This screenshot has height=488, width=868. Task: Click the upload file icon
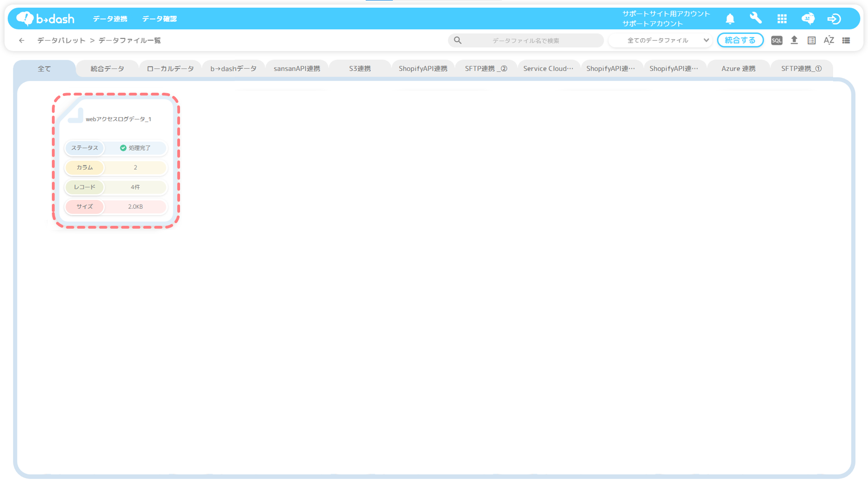pyautogui.click(x=794, y=40)
